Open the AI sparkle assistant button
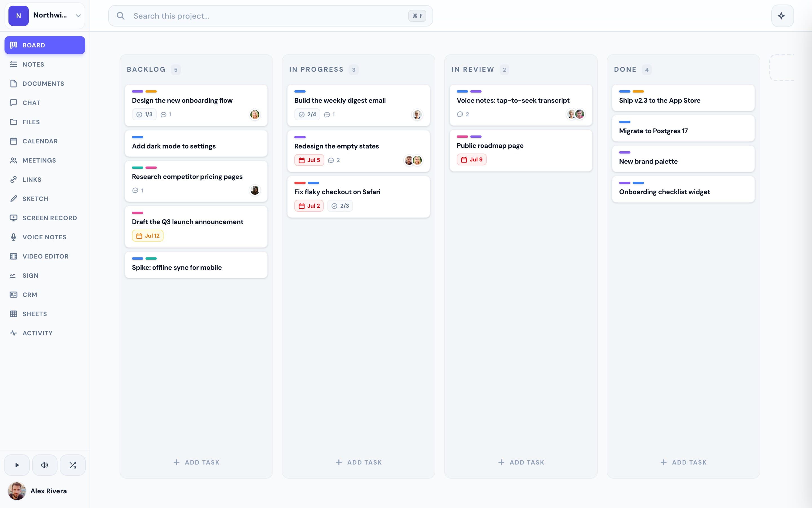The image size is (812, 508). pos(782,16)
